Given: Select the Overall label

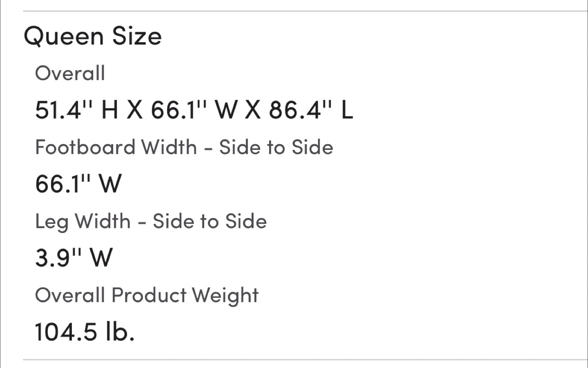Looking at the screenshot, I should click(70, 74).
